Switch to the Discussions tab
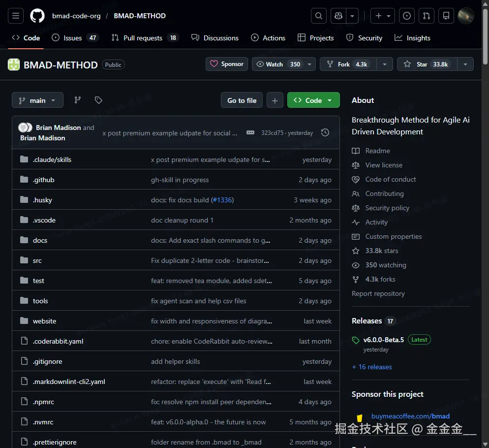This screenshot has width=489, height=448. (x=215, y=38)
